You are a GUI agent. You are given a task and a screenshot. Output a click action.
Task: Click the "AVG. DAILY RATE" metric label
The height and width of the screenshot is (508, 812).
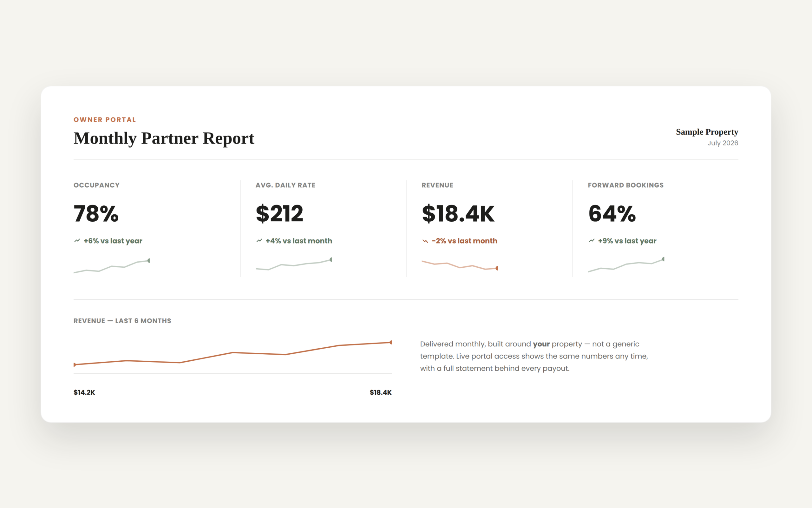click(285, 185)
